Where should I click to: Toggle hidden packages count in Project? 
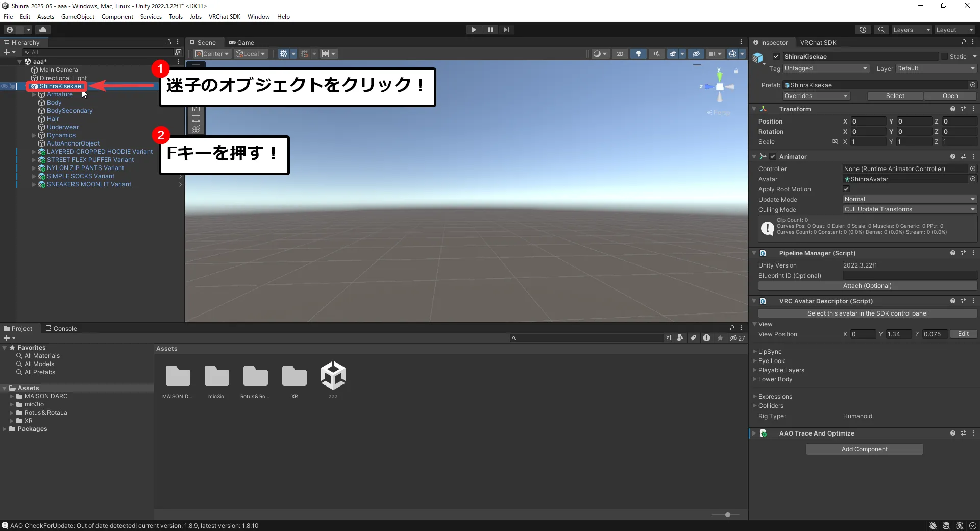738,338
